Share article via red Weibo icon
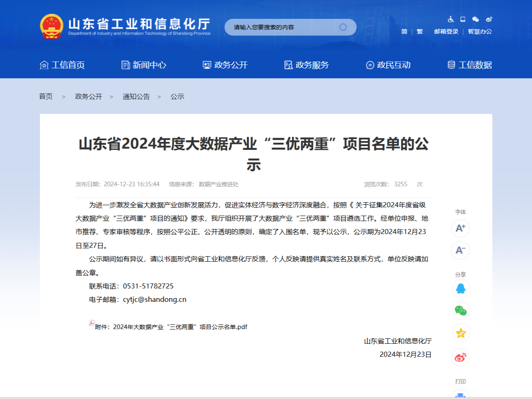 click(461, 358)
